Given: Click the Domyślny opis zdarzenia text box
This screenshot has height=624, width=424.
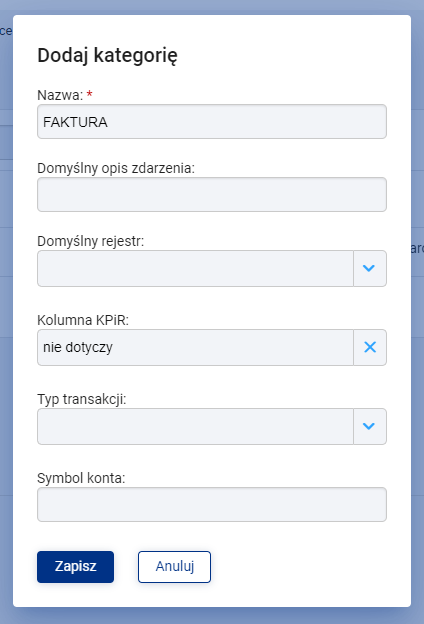Looking at the screenshot, I should pos(212,195).
